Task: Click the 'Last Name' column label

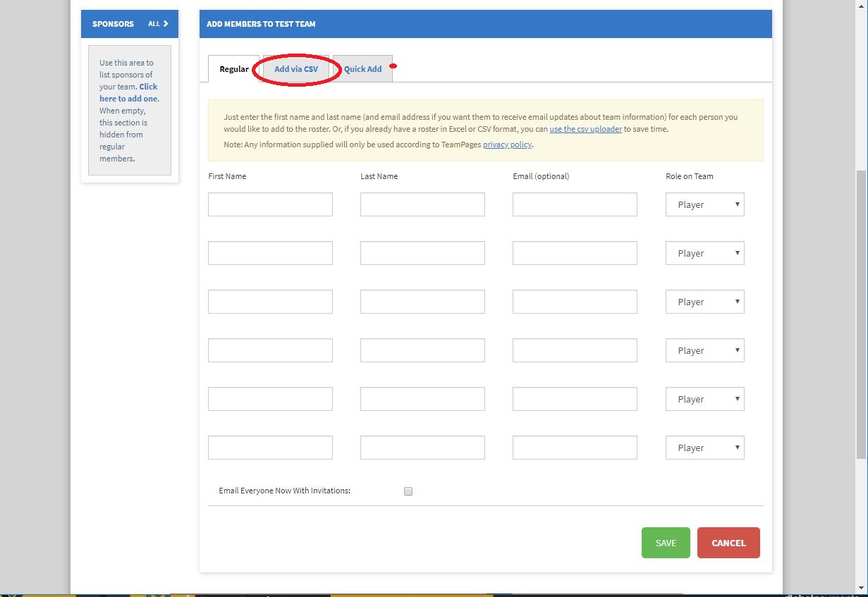Action: tap(379, 176)
